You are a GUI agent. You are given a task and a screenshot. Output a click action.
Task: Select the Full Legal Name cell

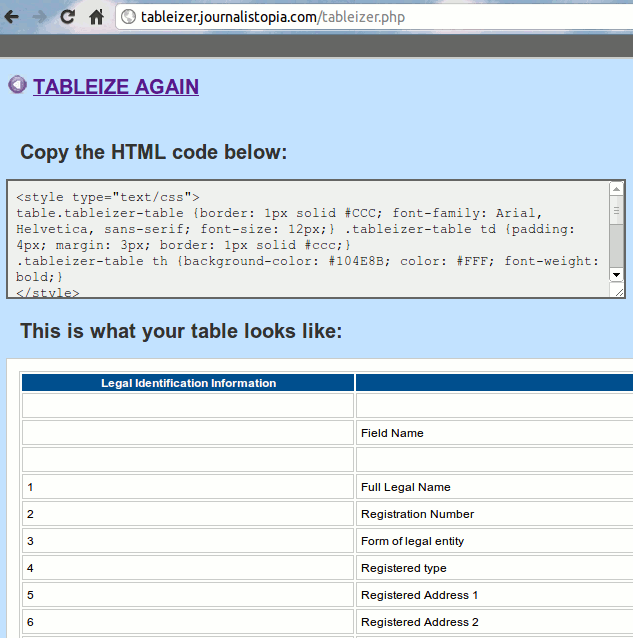pyautogui.click(x=494, y=487)
